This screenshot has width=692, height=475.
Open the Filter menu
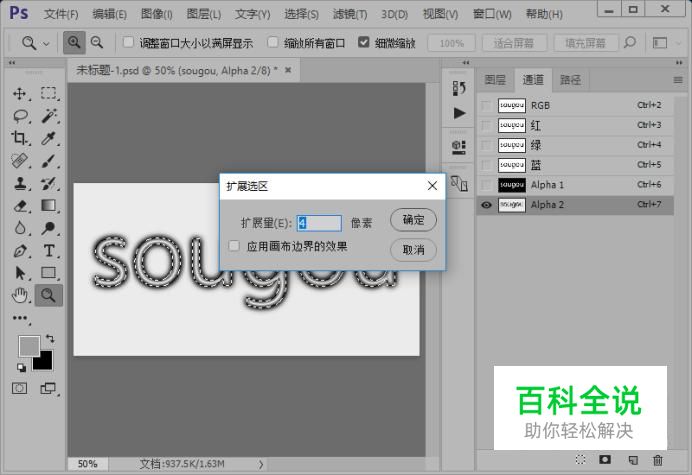coord(350,14)
